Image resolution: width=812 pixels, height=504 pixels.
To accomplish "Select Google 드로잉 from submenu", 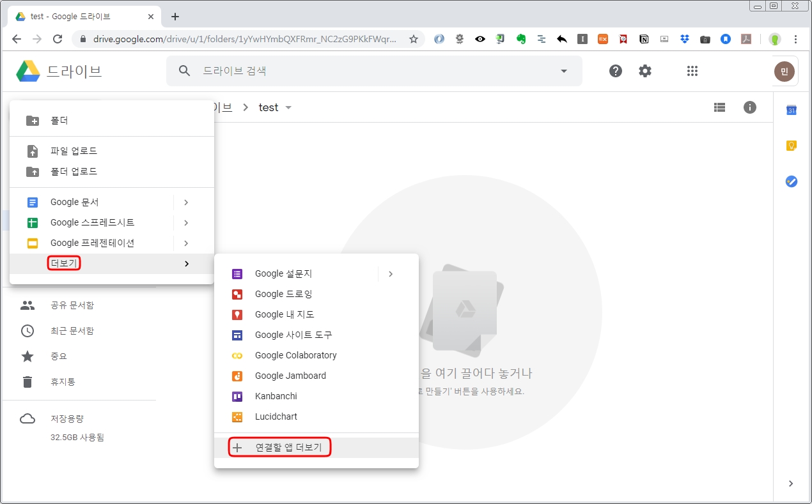I will [x=316, y=294].
